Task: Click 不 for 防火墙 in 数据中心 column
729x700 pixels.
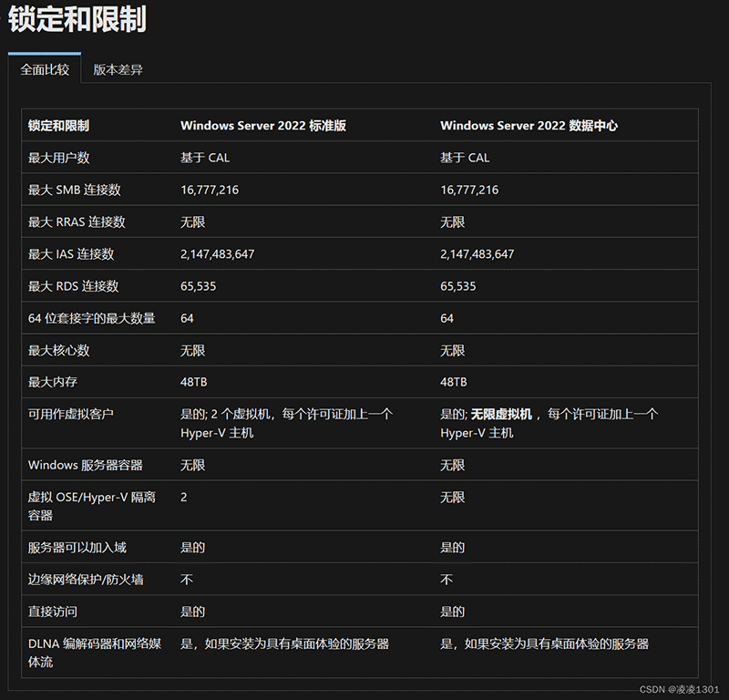Action: point(447,580)
